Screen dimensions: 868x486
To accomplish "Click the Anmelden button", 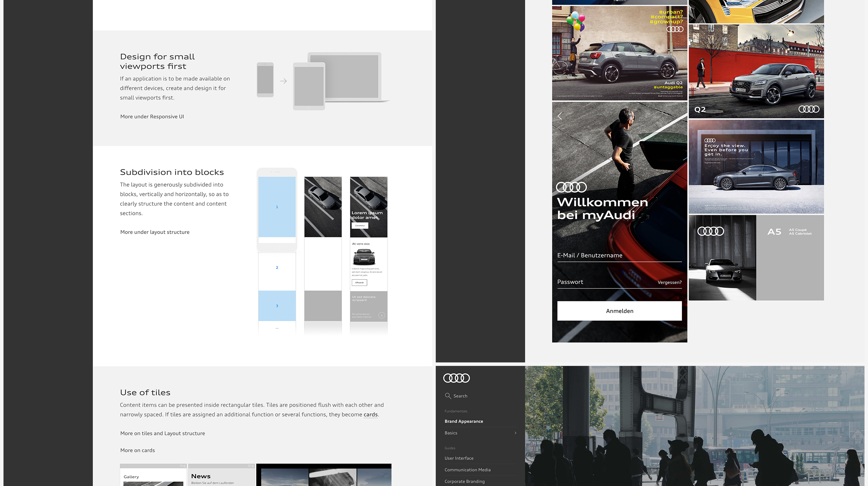I will coord(619,311).
